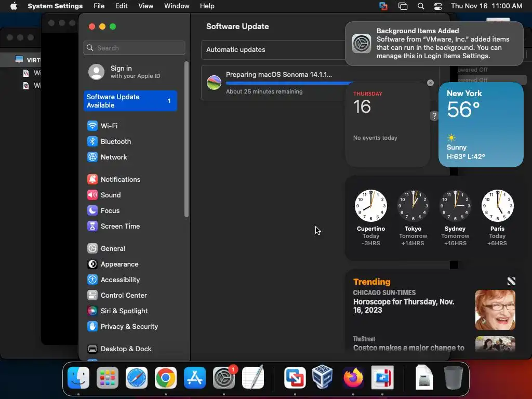The image size is (532, 399).
Task: Click the Tokyo clock
Action: click(x=413, y=206)
